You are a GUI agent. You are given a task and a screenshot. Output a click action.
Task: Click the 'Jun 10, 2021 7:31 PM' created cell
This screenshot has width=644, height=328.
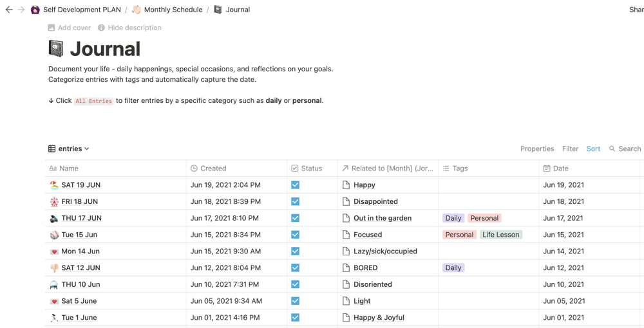pyautogui.click(x=236, y=284)
